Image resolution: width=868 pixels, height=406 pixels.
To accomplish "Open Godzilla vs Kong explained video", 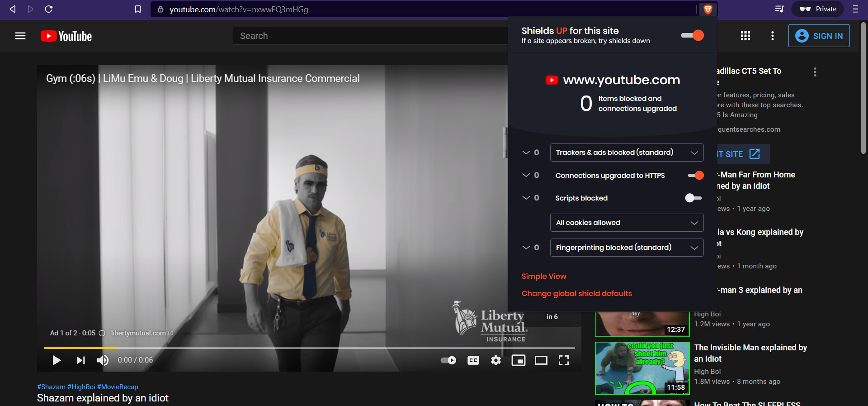I will tap(760, 238).
